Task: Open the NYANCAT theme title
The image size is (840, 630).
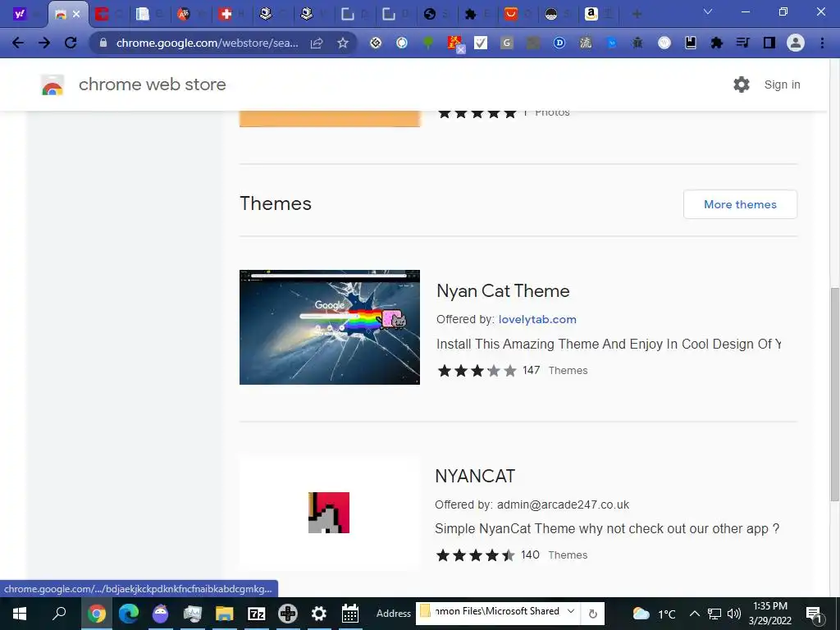Action: [x=475, y=476]
